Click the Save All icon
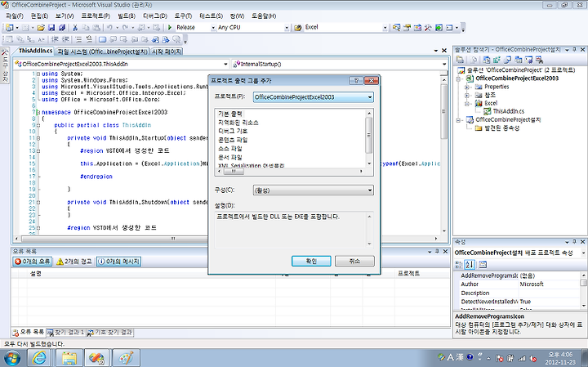588x367 pixels. click(x=62, y=28)
